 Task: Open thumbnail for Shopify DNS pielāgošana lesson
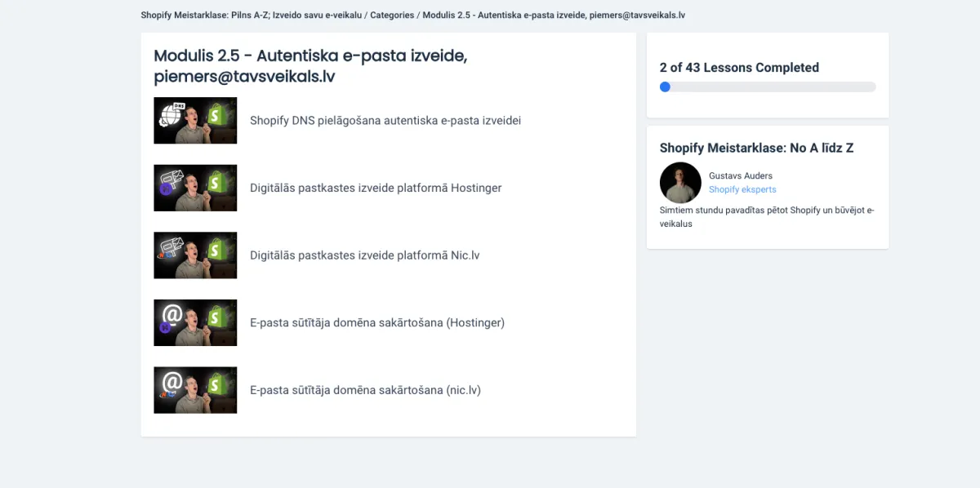coord(195,121)
